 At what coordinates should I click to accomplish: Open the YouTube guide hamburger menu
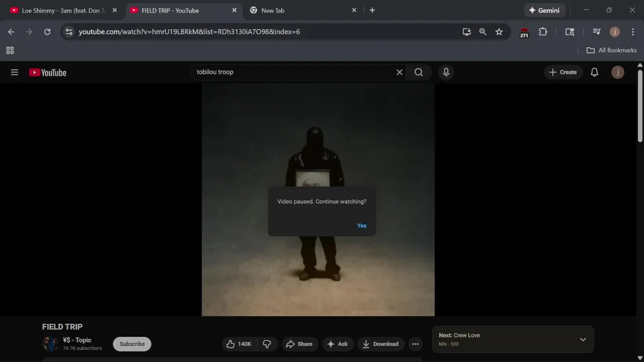point(15,72)
